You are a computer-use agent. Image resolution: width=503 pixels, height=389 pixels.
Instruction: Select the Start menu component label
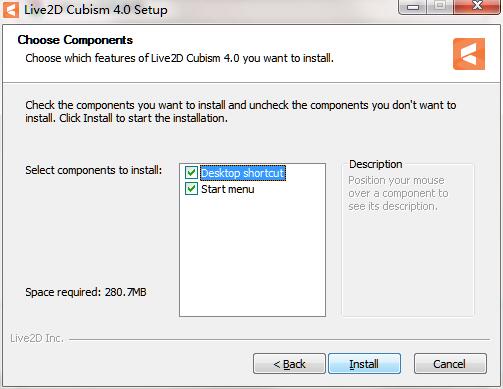[228, 189]
